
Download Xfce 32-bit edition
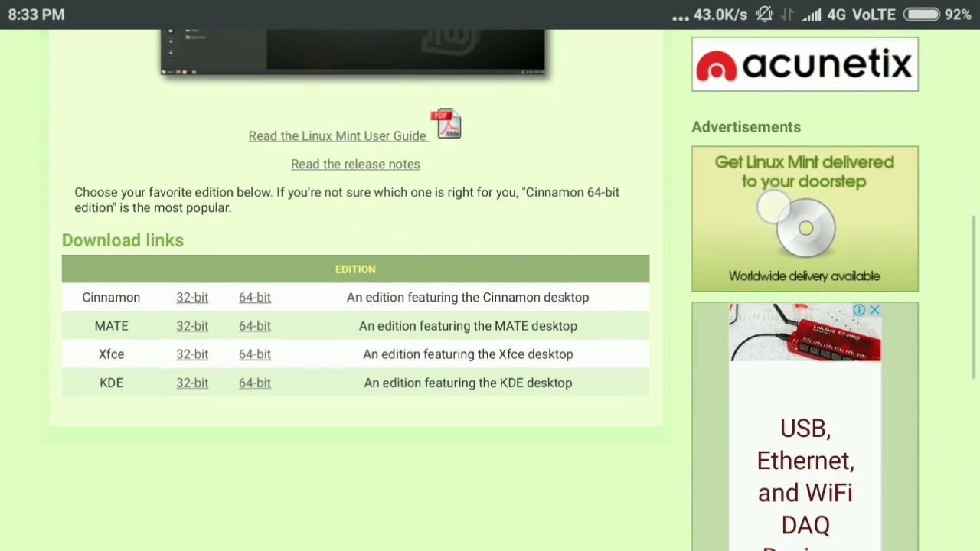point(192,354)
